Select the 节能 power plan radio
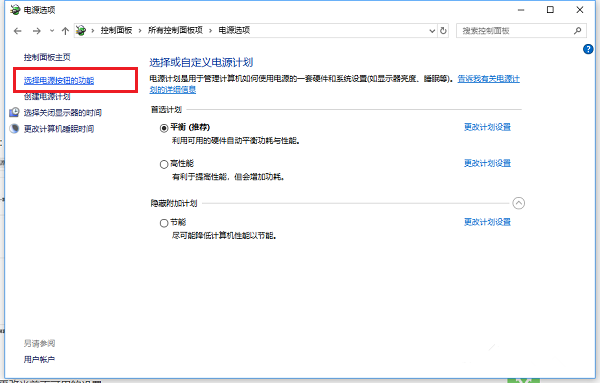Viewport: 600px width, 383px height. 164,223
